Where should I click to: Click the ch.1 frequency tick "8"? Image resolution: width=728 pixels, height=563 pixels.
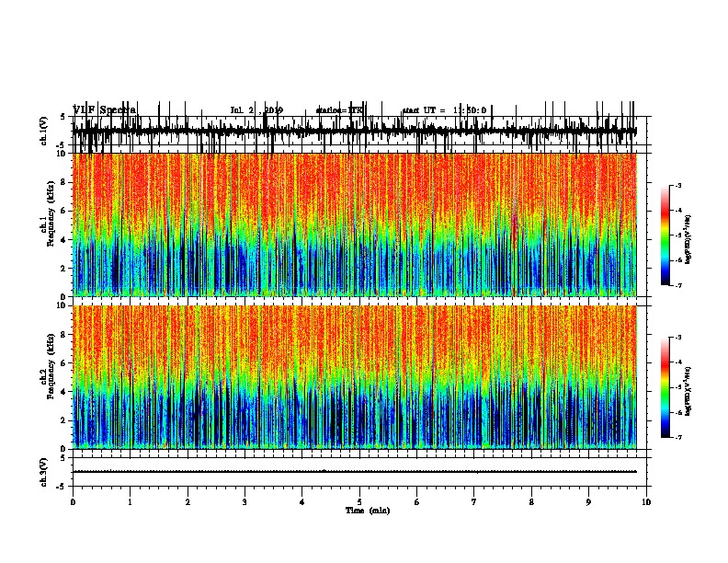(x=64, y=182)
